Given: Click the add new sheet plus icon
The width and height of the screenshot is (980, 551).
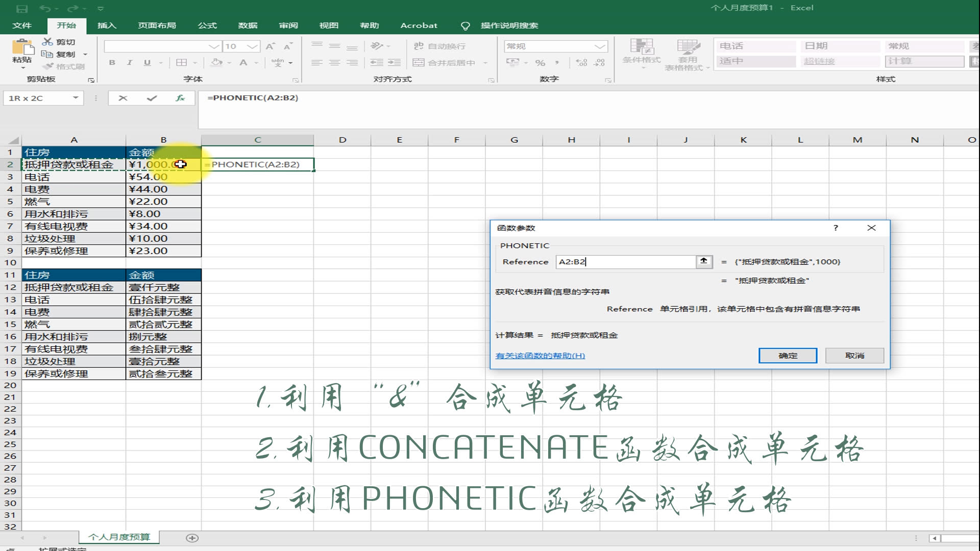Looking at the screenshot, I should point(192,538).
